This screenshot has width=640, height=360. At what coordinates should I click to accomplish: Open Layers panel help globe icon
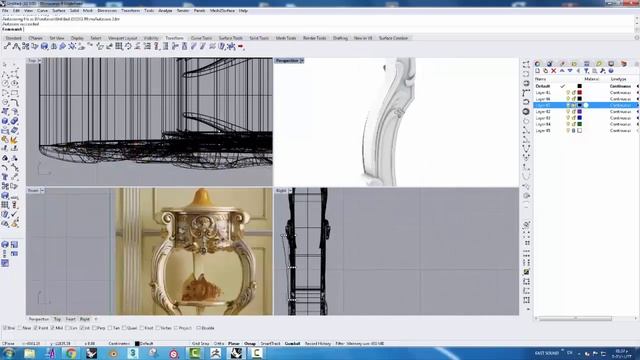(x=611, y=71)
